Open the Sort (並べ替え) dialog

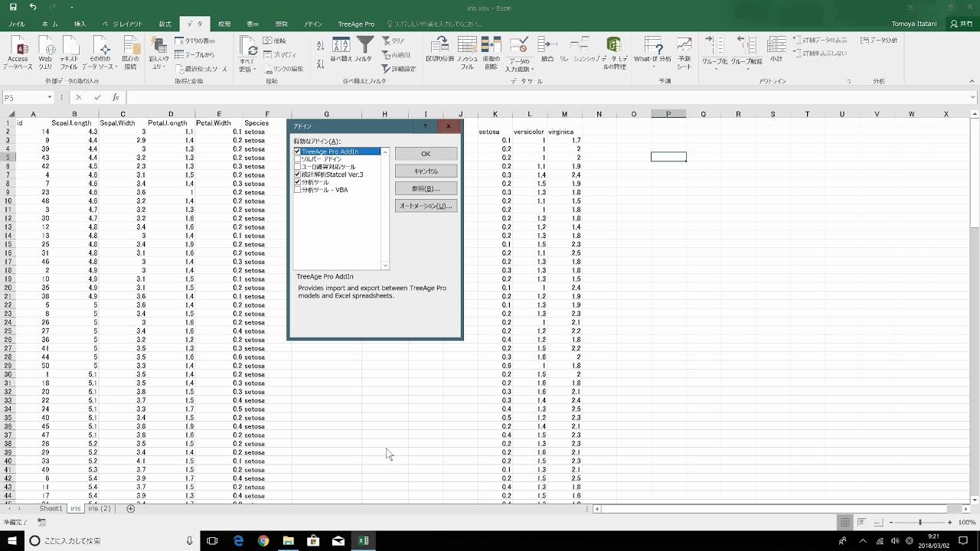(x=341, y=50)
